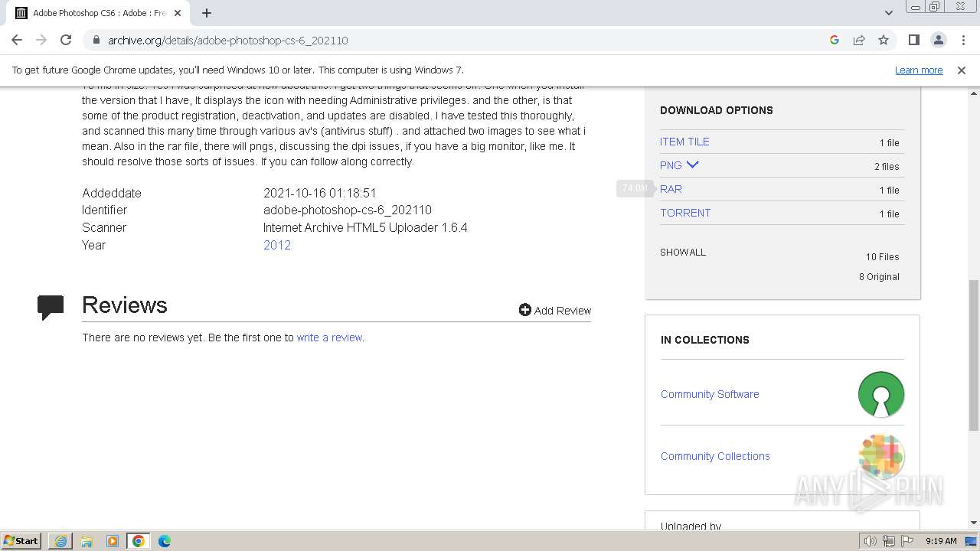Viewport: 980px width, 551px height.
Task: Click the 74.0M size tooltip
Action: [635, 188]
